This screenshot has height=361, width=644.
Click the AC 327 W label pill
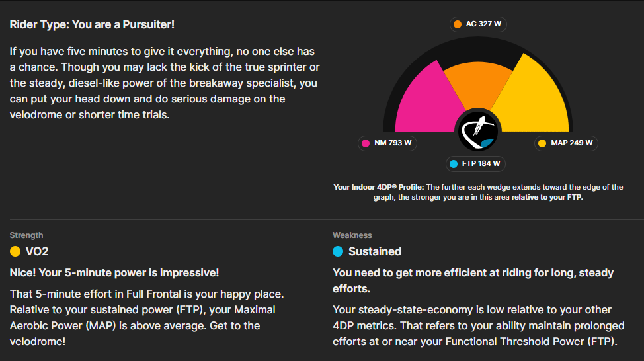(x=478, y=24)
